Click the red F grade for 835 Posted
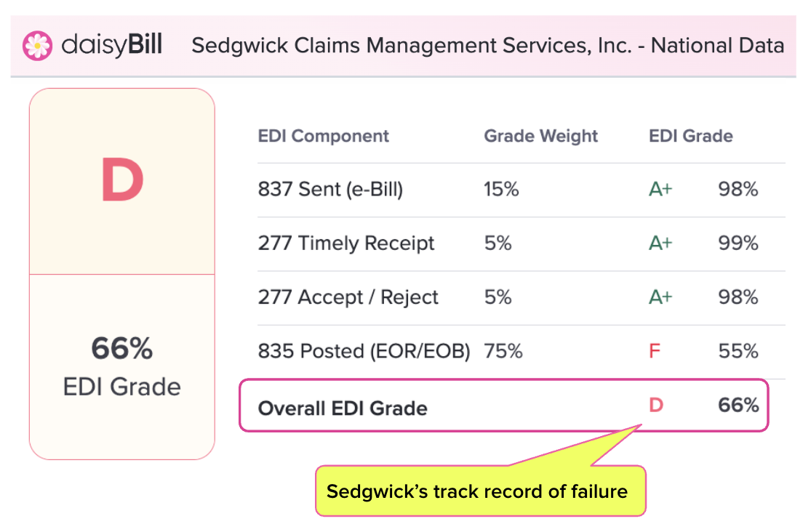This screenshot has width=803, height=532. 655,352
